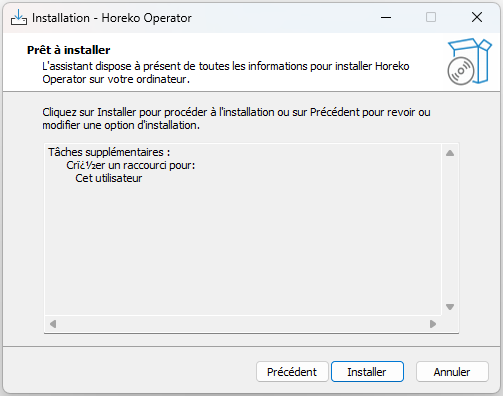Click the 'Prêt à installer' heading
Screen dimensions: 503x396
click(69, 50)
